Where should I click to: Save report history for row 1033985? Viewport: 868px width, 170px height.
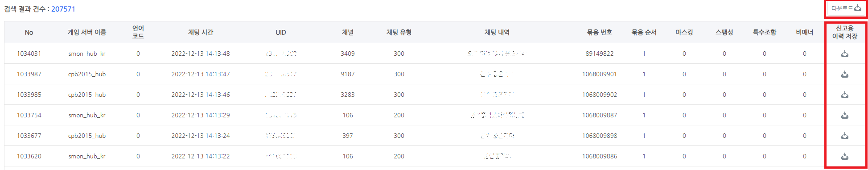(844, 95)
